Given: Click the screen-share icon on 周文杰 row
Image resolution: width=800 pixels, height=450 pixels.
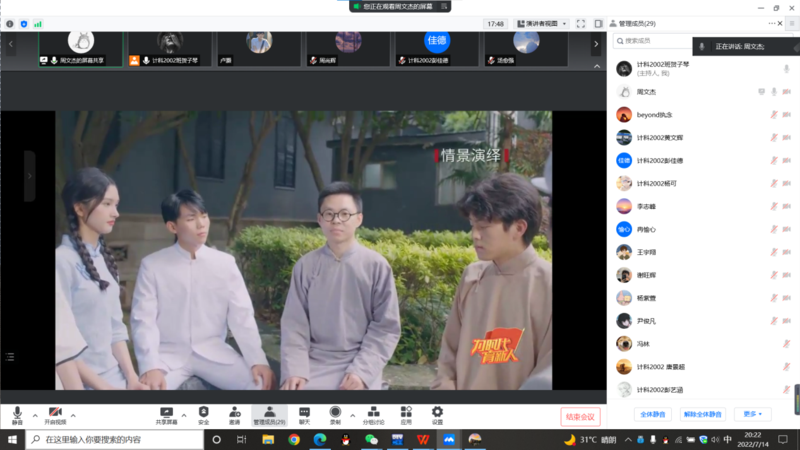Looking at the screenshot, I should (761, 92).
